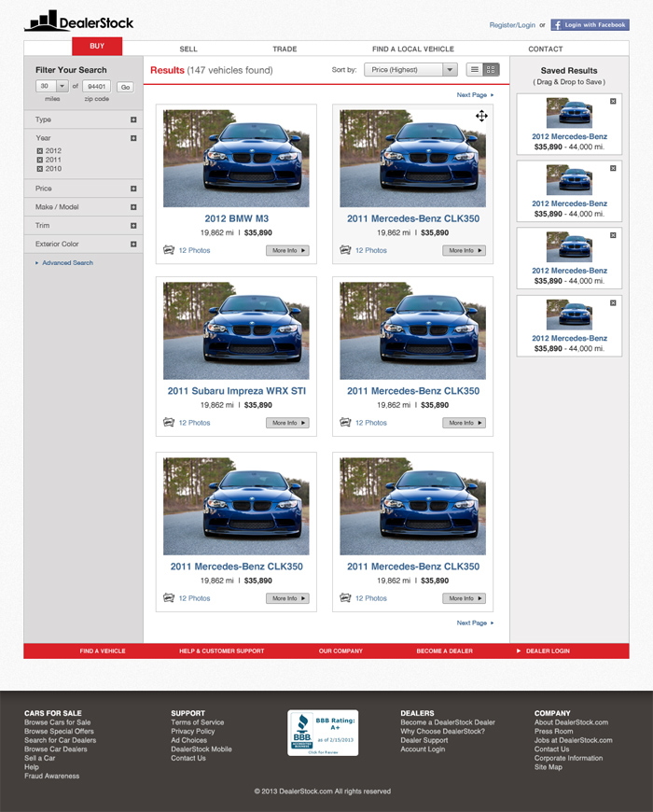Switch to grid view layout
This screenshot has width=653, height=812.
[x=491, y=69]
